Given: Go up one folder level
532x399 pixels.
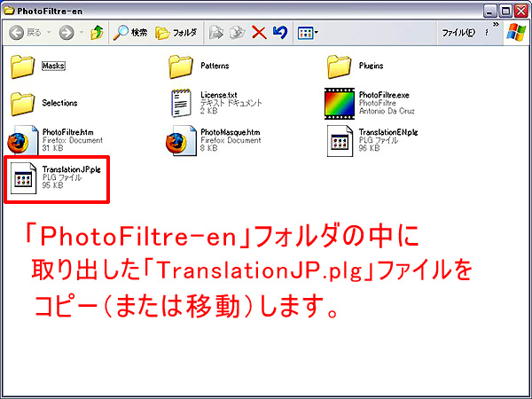Looking at the screenshot, I should (x=97, y=33).
